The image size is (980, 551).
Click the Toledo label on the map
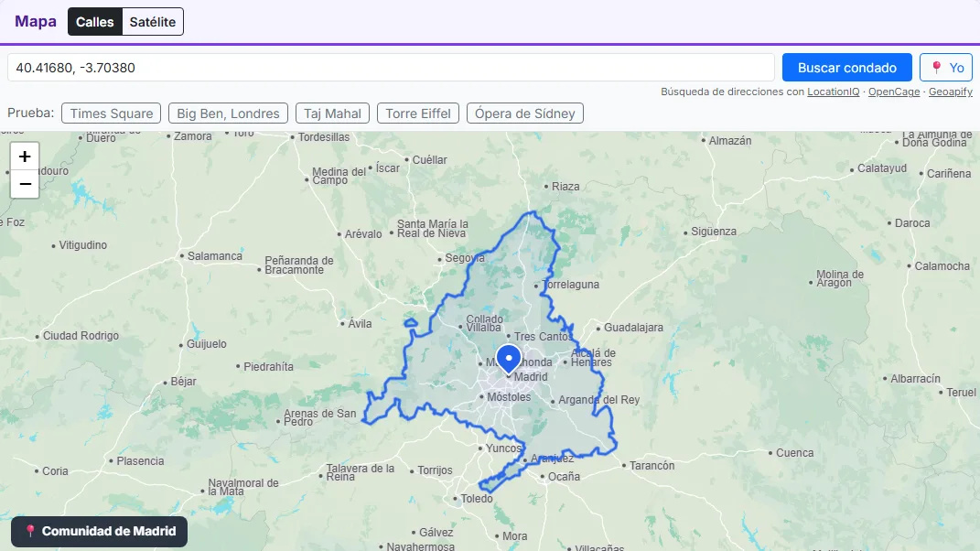click(x=476, y=499)
